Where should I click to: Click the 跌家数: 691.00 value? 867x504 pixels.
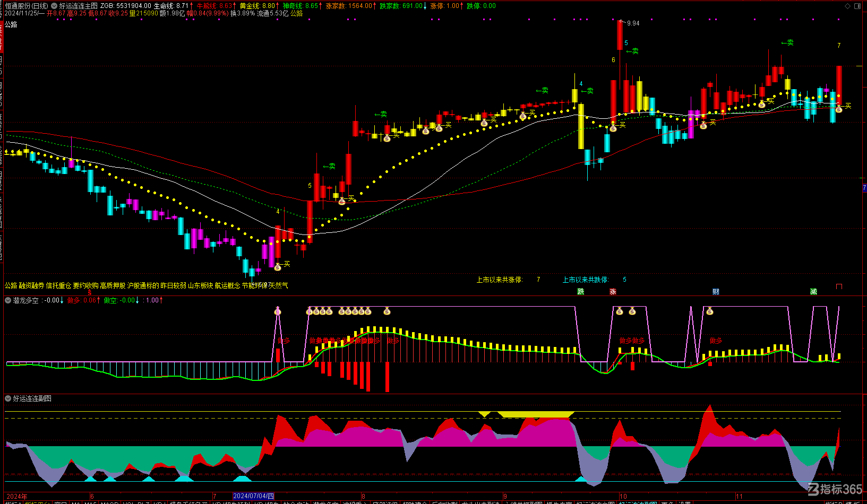pos(401,6)
